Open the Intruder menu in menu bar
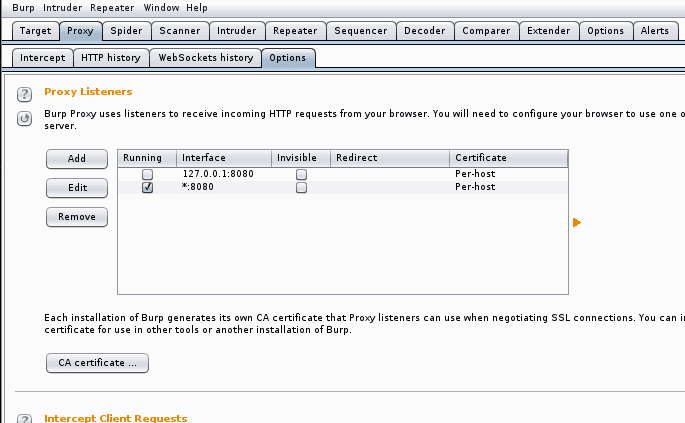The width and height of the screenshot is (685, 423). (62, 8)
